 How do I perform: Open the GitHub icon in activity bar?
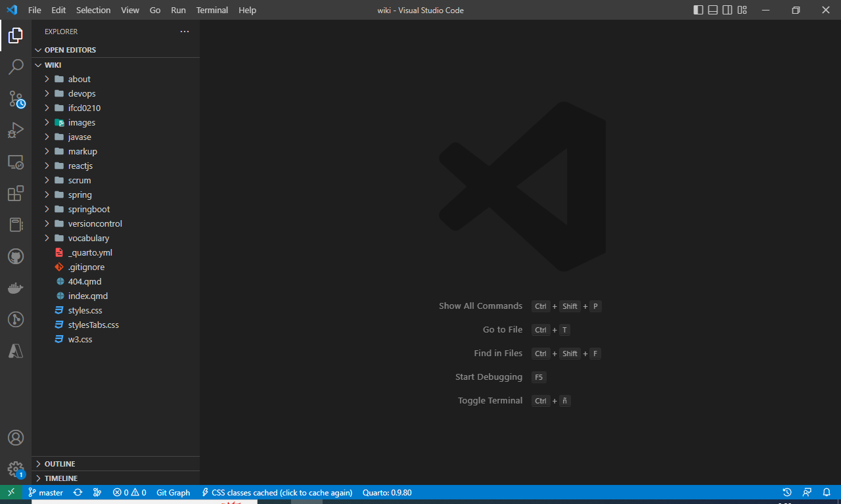pyautogui.click(x=16, y=256)
